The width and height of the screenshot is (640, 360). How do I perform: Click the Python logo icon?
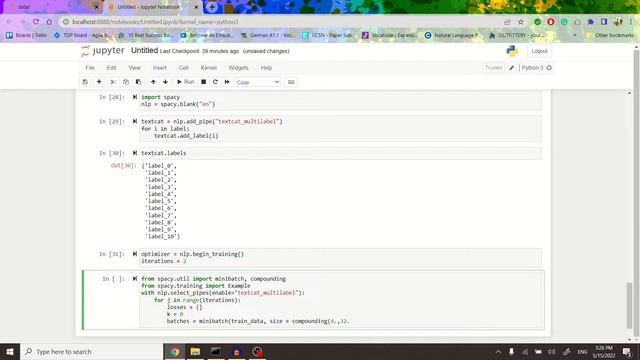click(512, 51)
